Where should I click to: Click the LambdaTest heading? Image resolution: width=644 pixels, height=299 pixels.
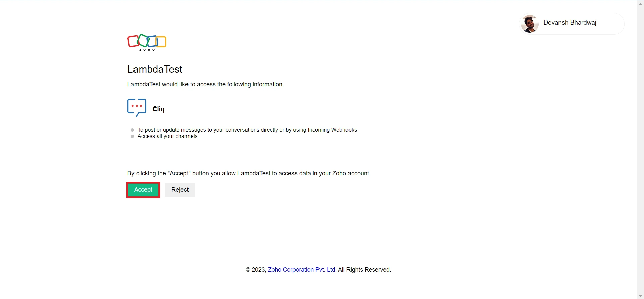coord(155,69)
